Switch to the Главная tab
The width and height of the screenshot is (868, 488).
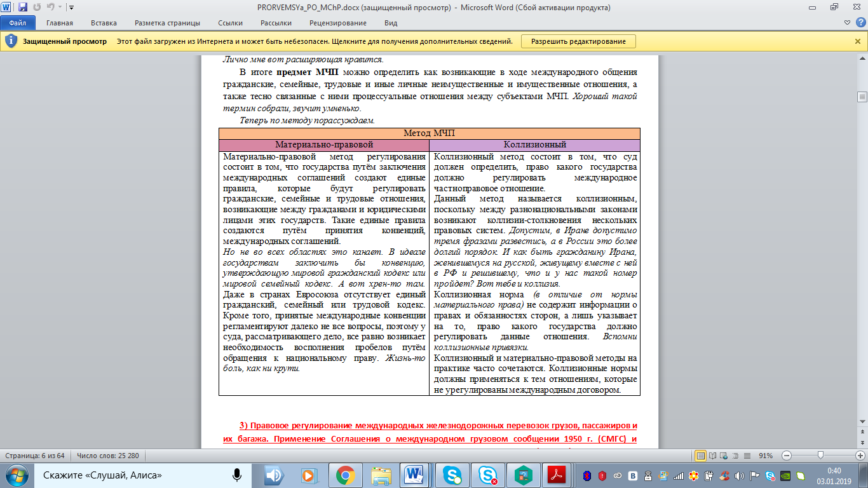[59, 23]
